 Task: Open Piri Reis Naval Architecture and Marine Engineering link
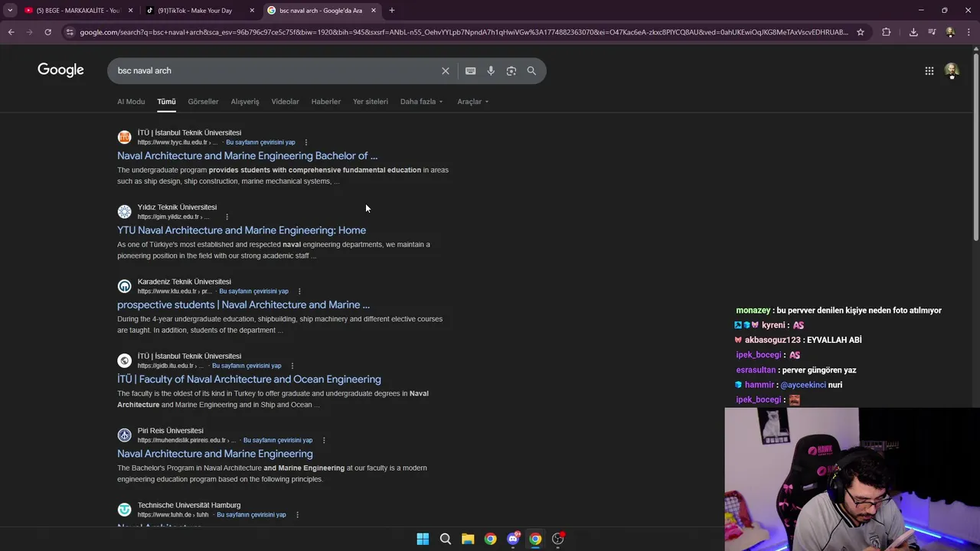(x=215, y=454)
